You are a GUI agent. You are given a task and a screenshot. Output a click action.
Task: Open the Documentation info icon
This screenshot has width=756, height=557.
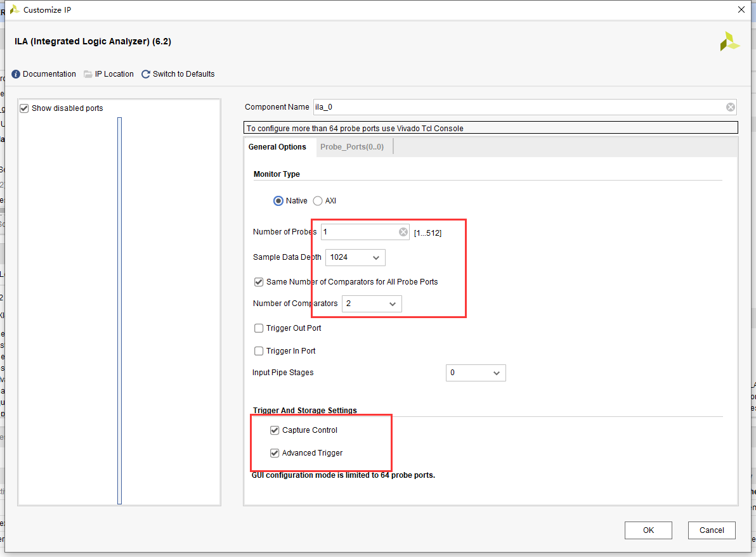pos(16,74)
